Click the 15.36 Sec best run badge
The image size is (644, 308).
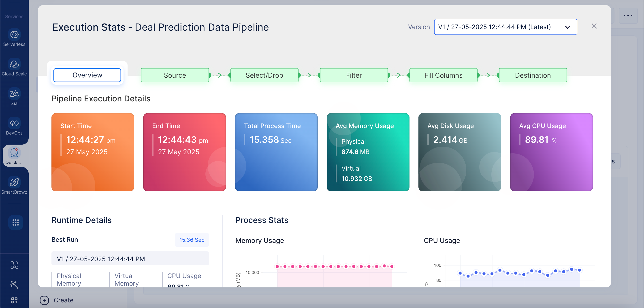coord(192,240)
